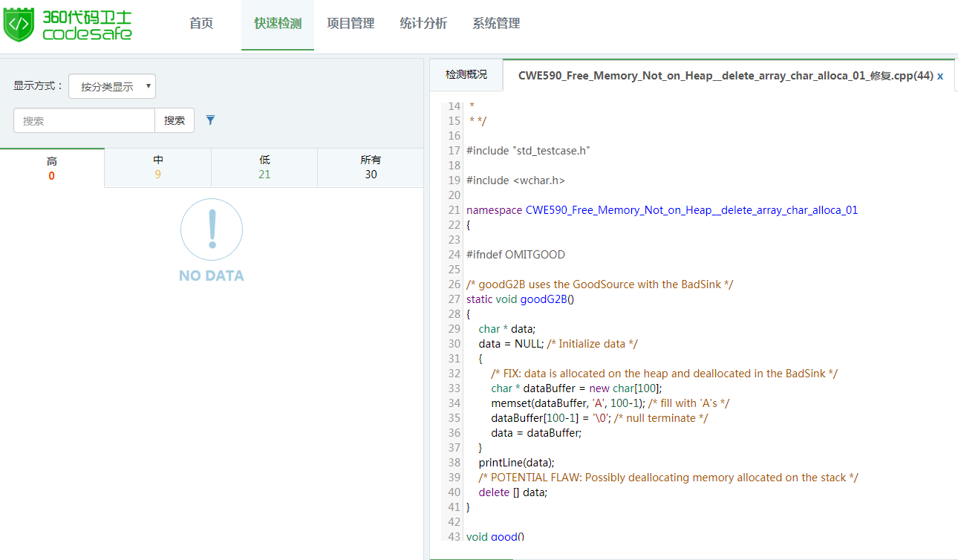
Task: Click the 'delete [] data;' line
Action: click(x=513, y=492)
